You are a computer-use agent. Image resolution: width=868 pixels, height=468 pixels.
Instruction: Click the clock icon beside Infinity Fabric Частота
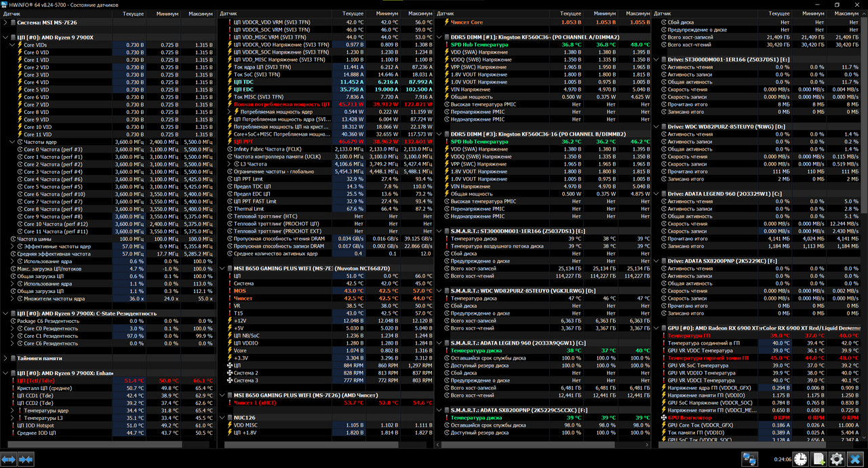coord(229,149)
